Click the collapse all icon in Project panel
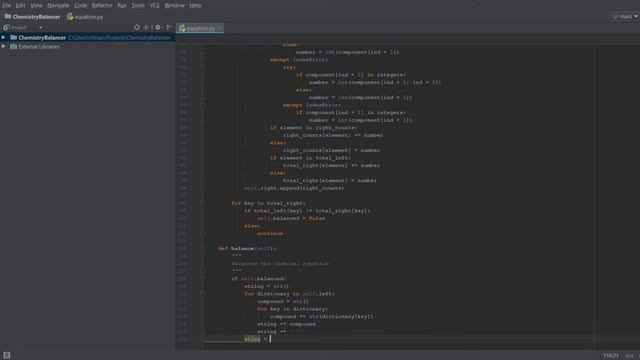640x360 pixels. 146,27
